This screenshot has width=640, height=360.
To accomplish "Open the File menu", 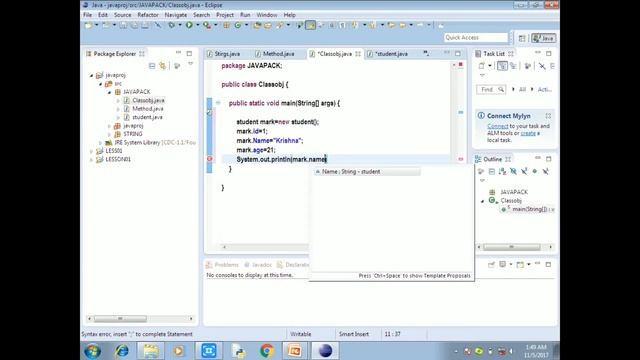I will point(87,15).
